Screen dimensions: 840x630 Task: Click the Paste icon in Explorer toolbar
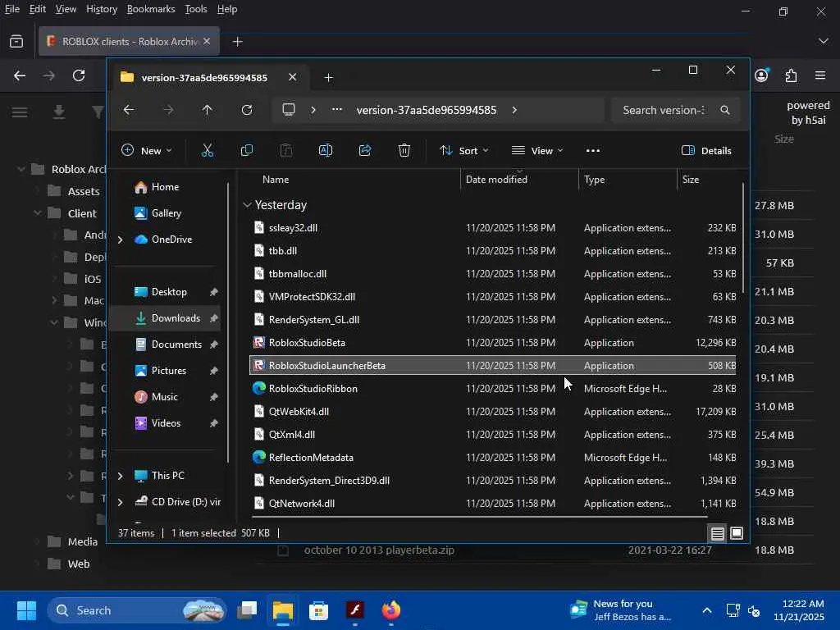pyautogui.click(x=286, y=151)
